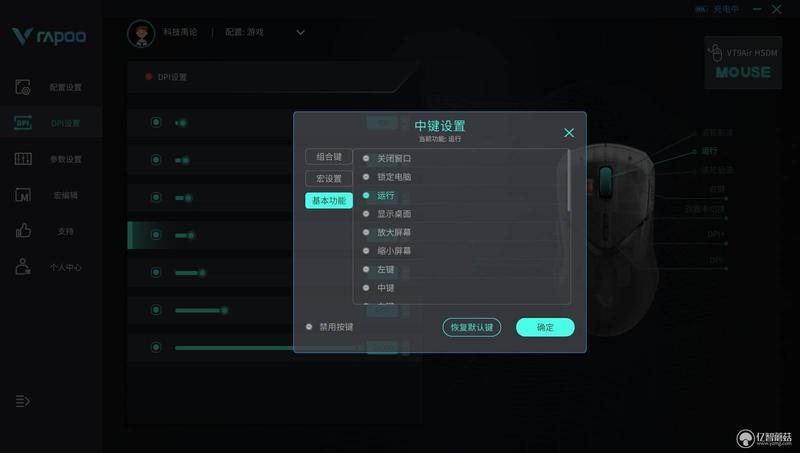Click the 恢复默认键 button
The height and width of the screenshot is (453, 800).
[471, 328]
